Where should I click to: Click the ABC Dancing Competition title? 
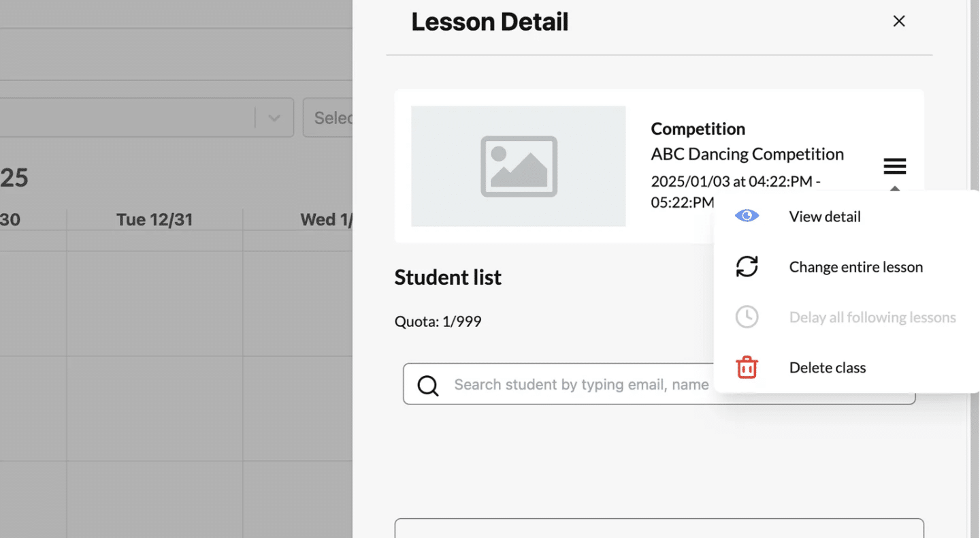coord(747,154)
